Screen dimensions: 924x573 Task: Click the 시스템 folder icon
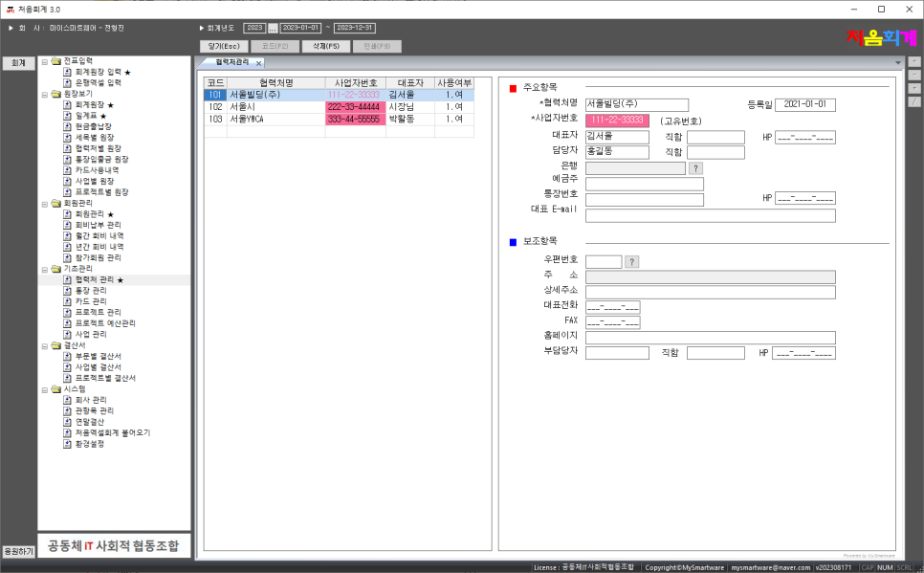[x=55, y=389]
